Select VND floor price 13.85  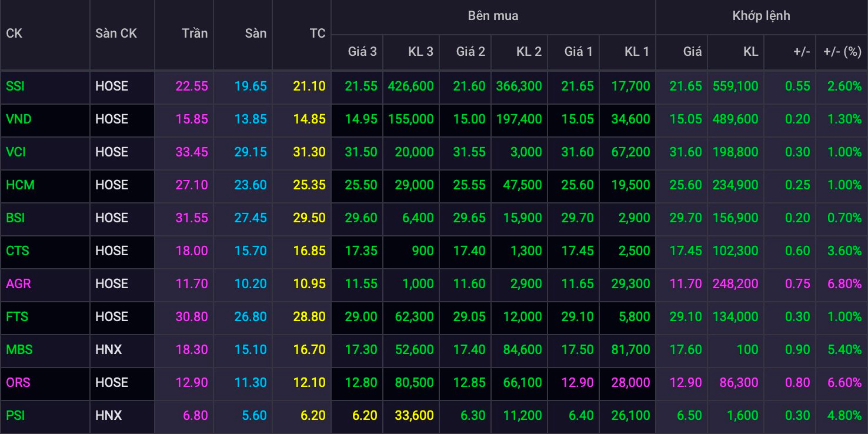coord(251,119)
